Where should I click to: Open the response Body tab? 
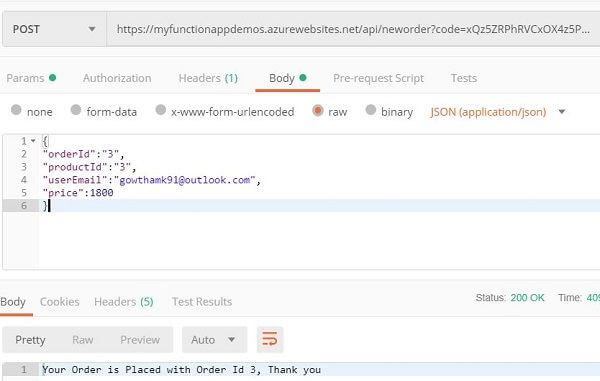[13, 302]
